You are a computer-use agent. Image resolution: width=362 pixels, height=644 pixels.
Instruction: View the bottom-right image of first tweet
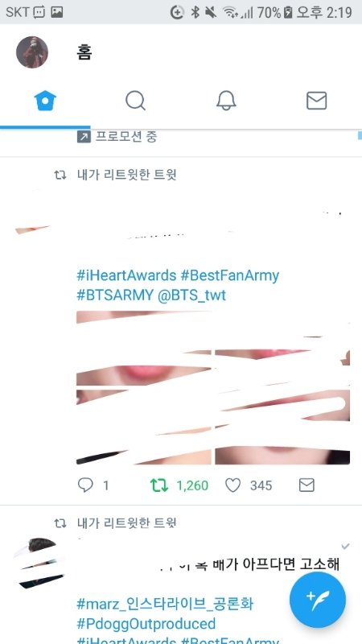[282, 427]
